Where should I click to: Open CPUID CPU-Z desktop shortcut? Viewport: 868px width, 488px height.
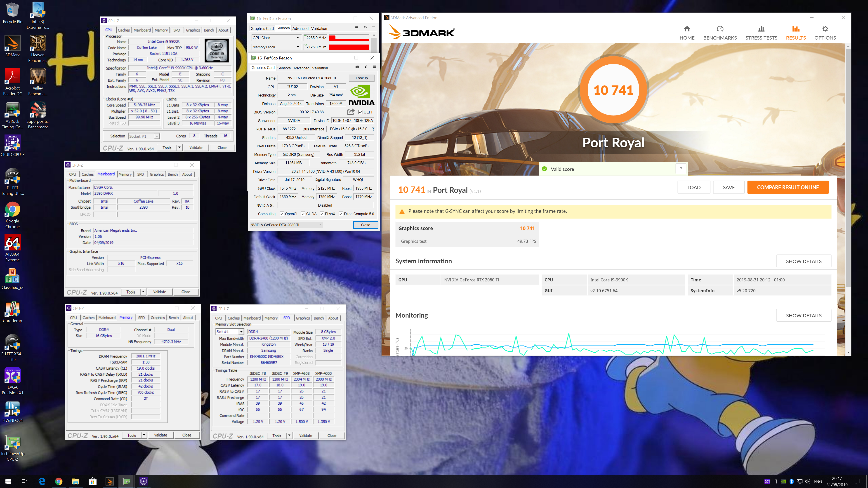pyautogui.click(x=12, y=146)
